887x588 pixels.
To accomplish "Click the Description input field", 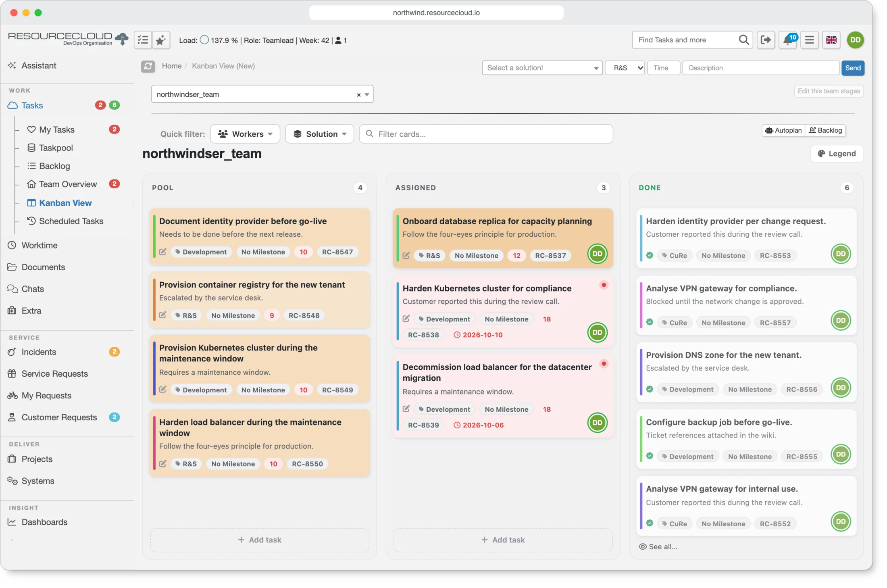I will pyautogui.click(x=760, y=68).
